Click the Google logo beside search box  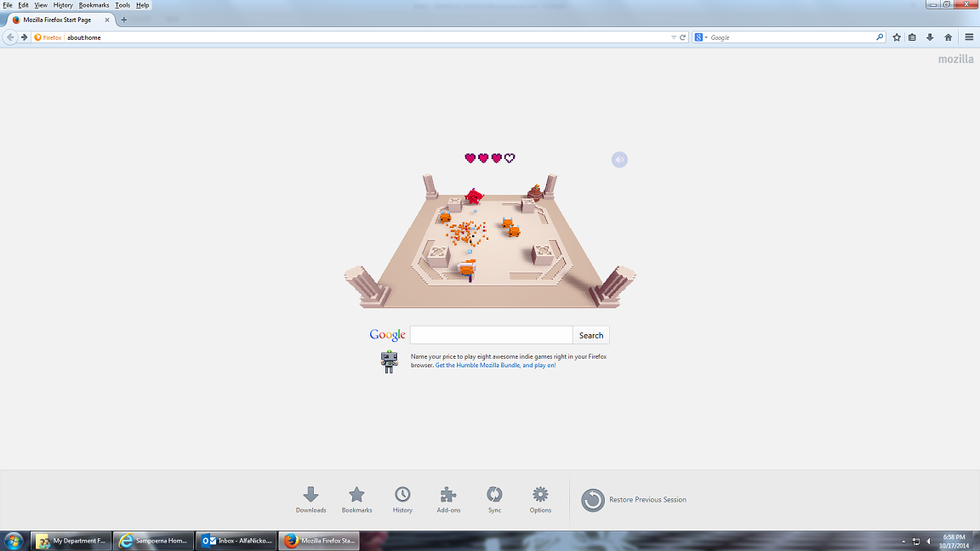pos(388,335)
